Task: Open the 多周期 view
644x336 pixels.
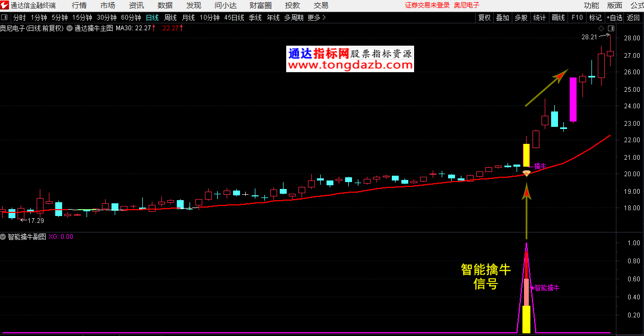Action: click(294, 18)
